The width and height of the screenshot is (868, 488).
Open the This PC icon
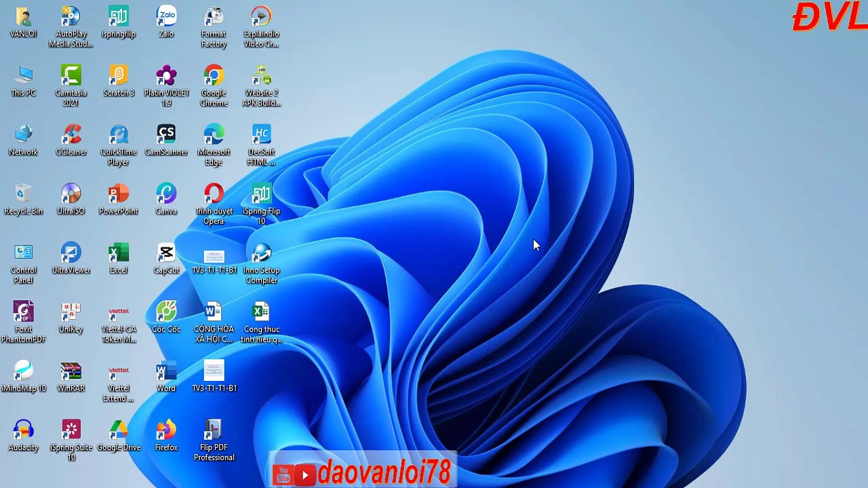coord(23,81)
